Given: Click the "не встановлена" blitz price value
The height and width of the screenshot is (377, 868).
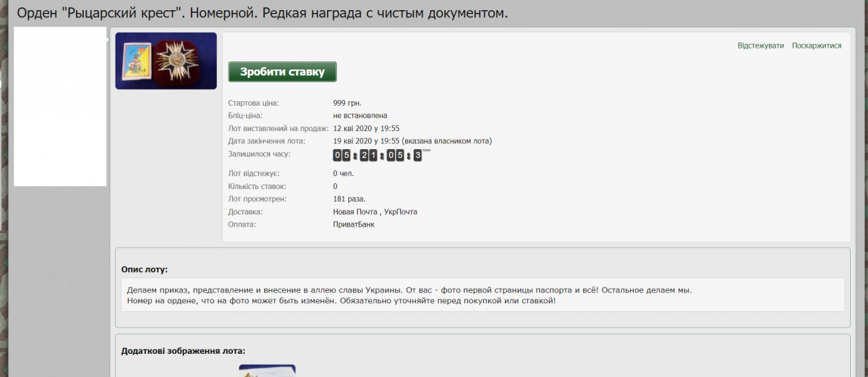Looking at the screenshot, I should [x=360, y=116].
